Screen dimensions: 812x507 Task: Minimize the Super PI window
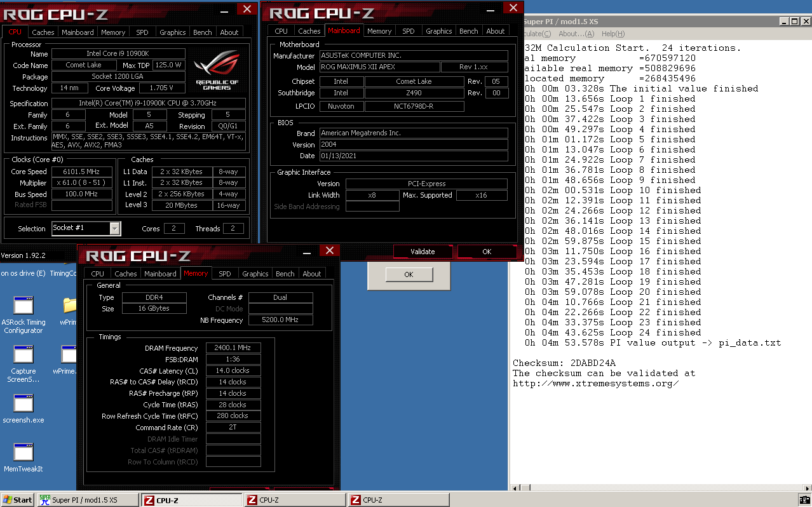pyautogui.click(x=783, y=21)
